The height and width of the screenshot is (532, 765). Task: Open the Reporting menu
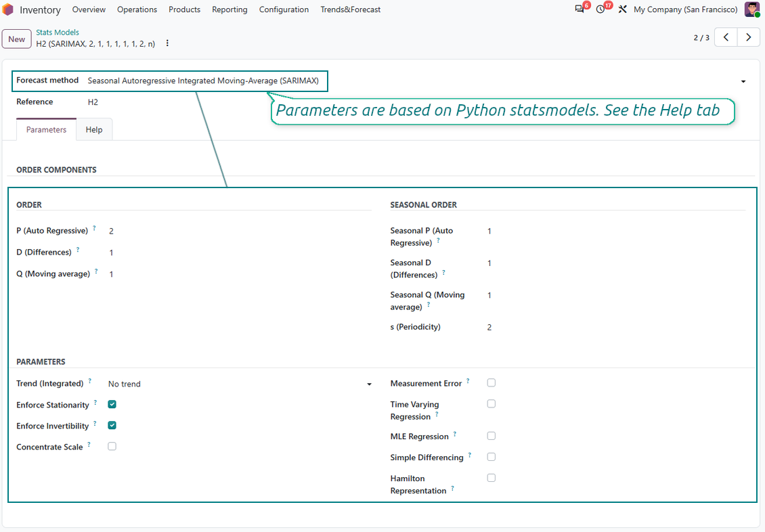tap(230, 9)
